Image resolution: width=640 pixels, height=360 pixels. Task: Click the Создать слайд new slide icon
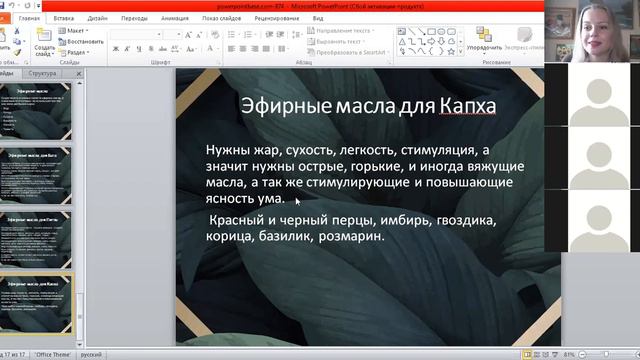pyautogui.click(x=44, y=35)
